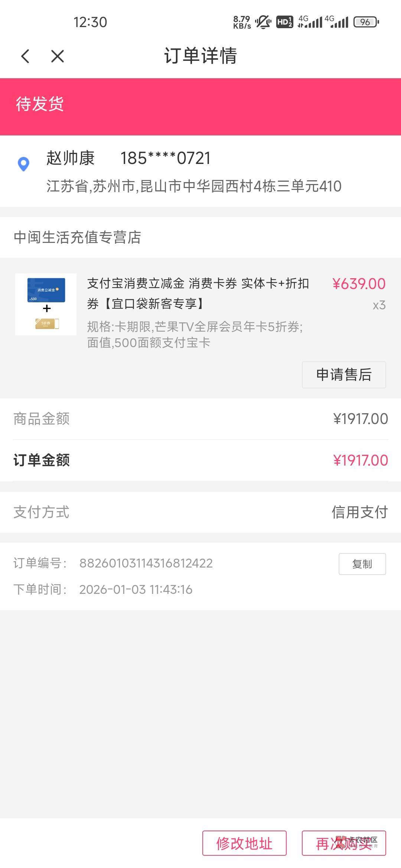
Task: Tap the order number text
Action: click(x=146, y=563)
